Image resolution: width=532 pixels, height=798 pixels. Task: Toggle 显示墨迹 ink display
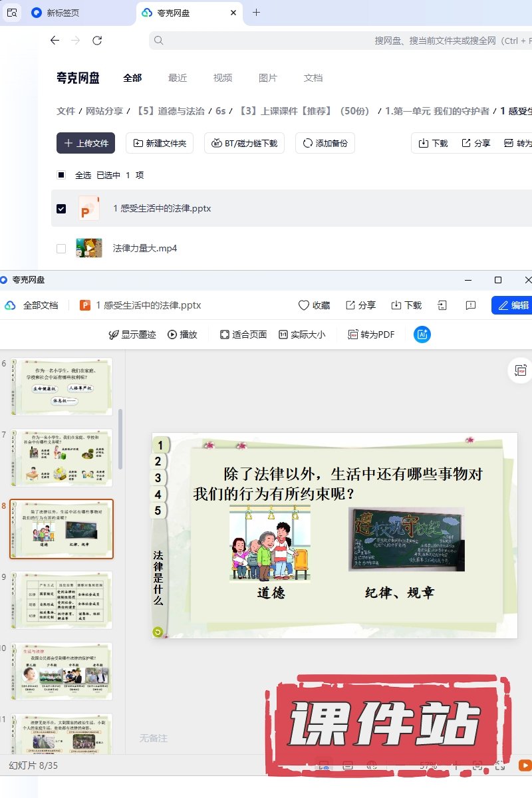point(132,334)
